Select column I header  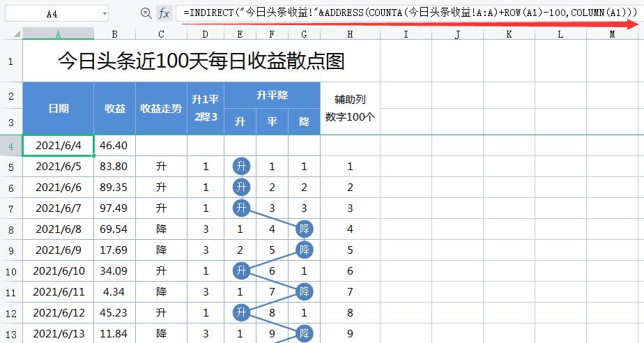(x=406, y=34)
